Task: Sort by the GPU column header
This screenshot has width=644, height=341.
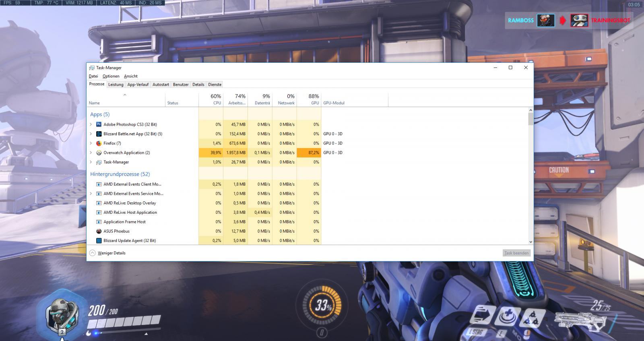Action: (x=309, y=99)
